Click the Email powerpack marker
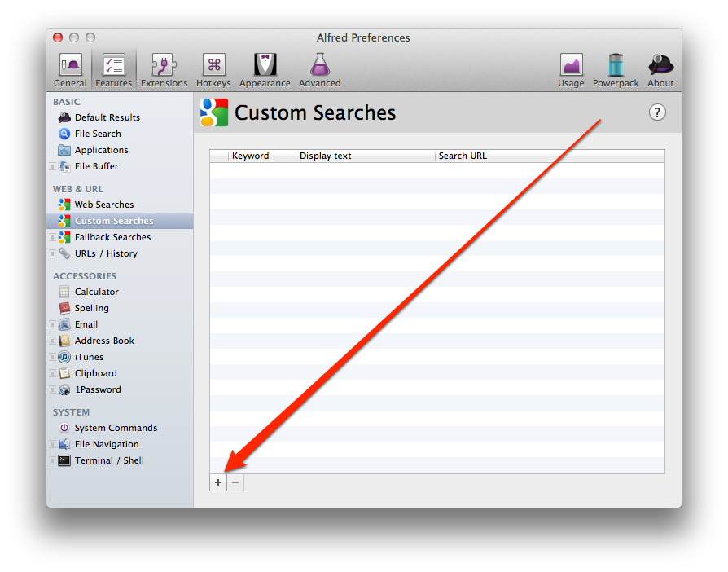 pos(52,324)
